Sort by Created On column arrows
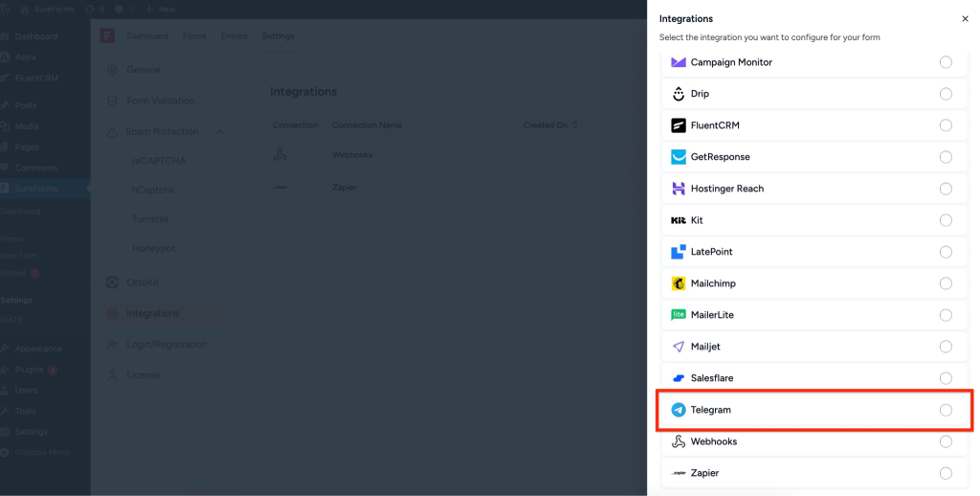The width and height of the screenshot is (980, 496). click(x=575, y=125)
